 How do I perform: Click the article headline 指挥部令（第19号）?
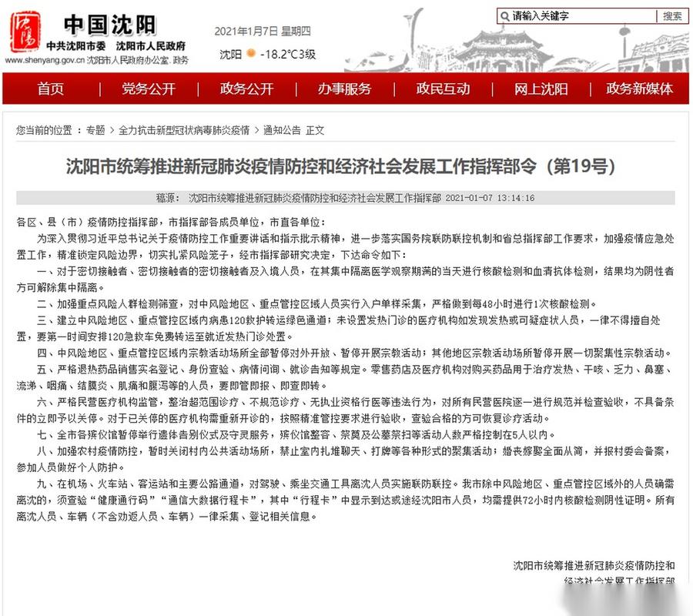coord(346,166)
